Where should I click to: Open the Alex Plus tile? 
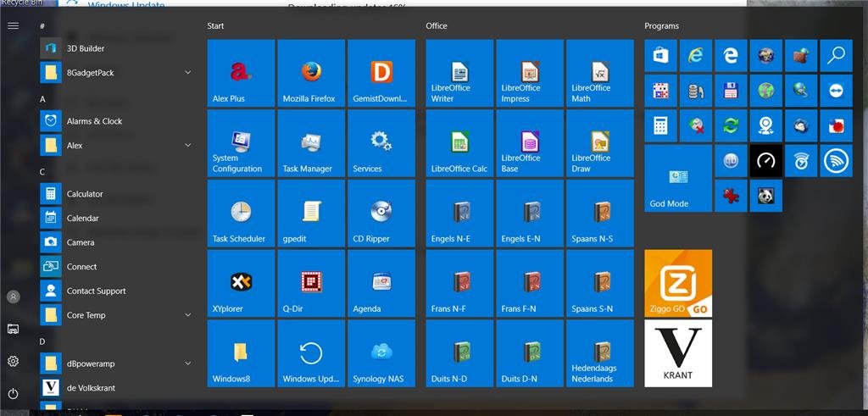tap(241, 73)
